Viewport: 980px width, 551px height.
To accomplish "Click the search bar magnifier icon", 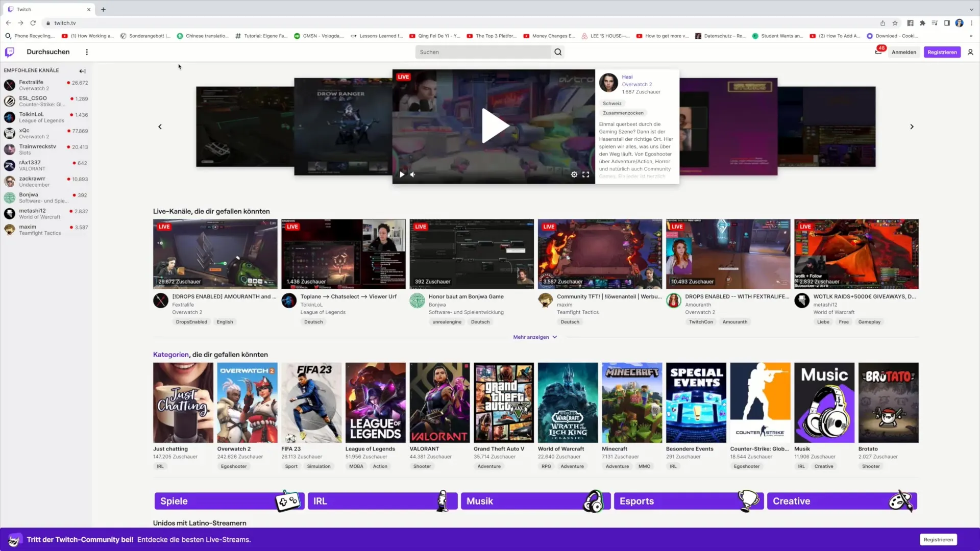I will [559, 52].
